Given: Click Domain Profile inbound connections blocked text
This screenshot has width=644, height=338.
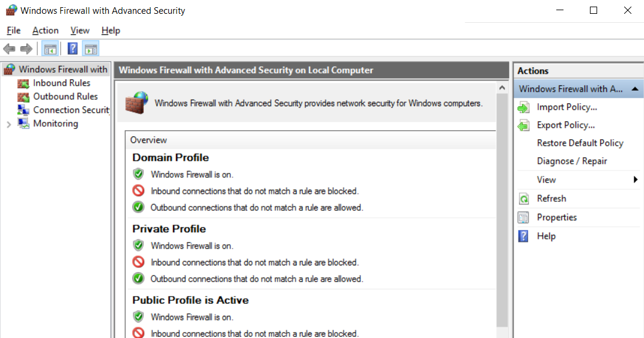Looking at the screenshot, I should [255, 191].
